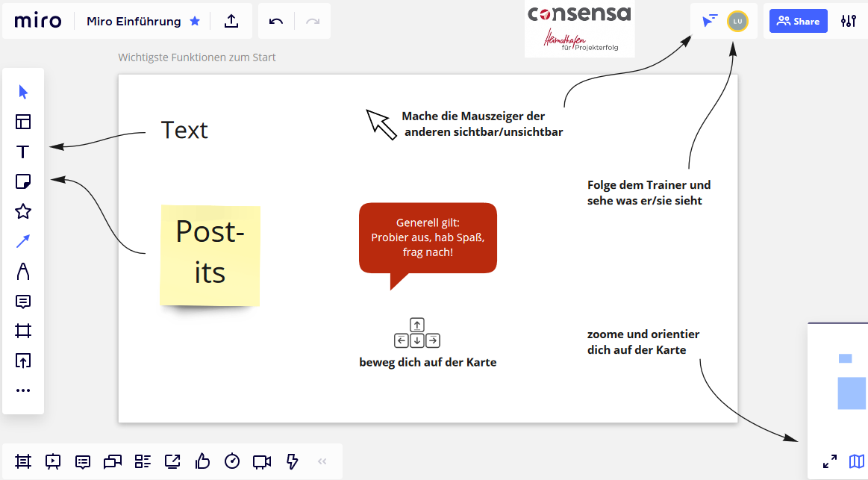Toggle fullscreen mode
Image resolution: width=868 pixels, height=480 pixels.
[x=830, y=461]
